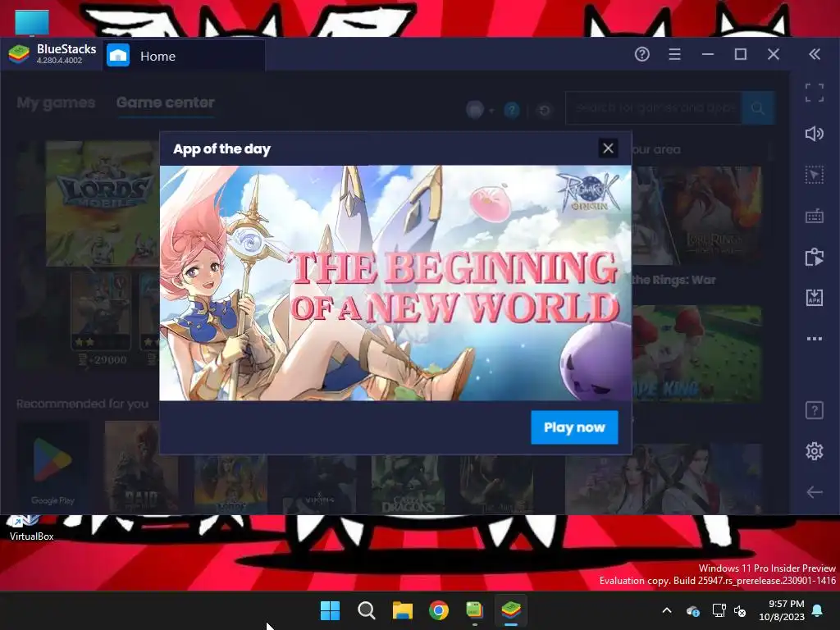This screenshot has height=630, width=840.
Task: Collapse the side toolbar with double chevron
Action: click(x=815, y=54)
